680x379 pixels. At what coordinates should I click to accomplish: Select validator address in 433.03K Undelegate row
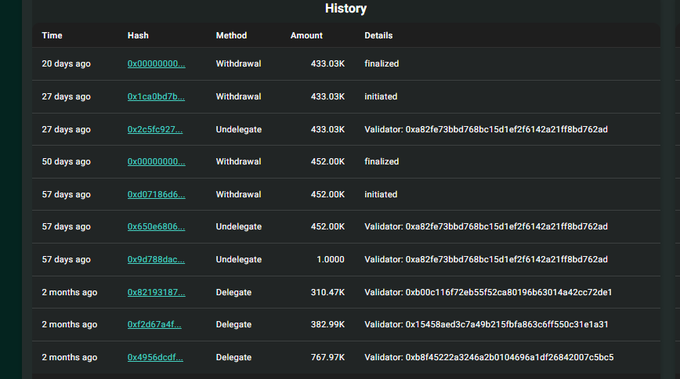(507, 130)
